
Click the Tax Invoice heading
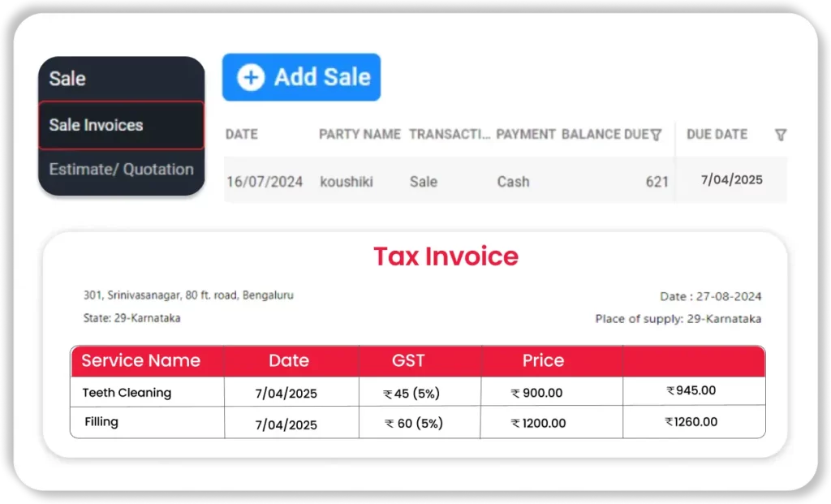(446, 256)
